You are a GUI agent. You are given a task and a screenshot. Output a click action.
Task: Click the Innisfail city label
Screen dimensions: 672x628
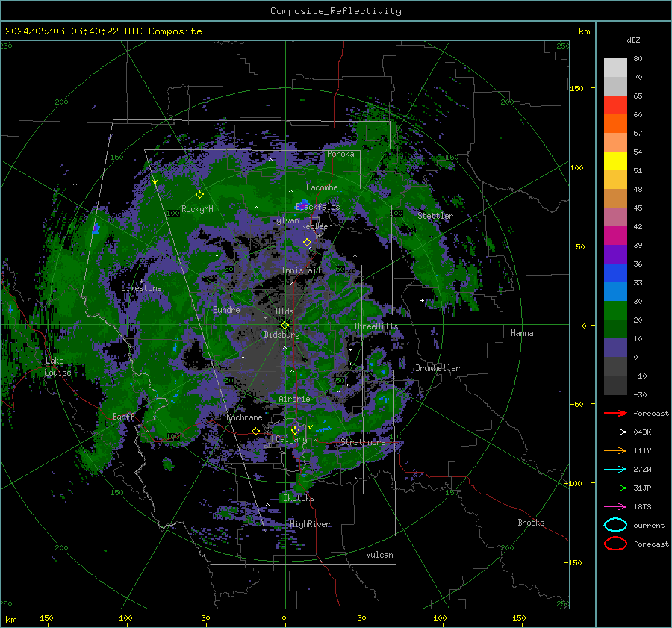(x=302, y=270)
